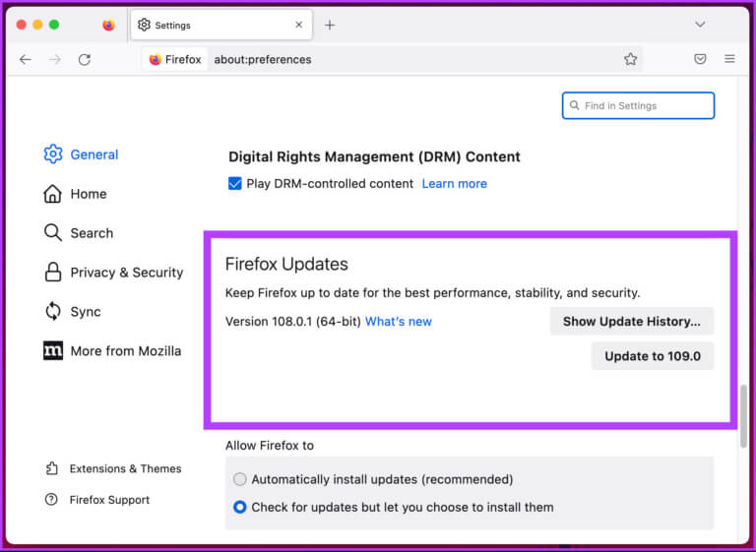
Task: Expand the list all tabs chevron
Action: coord(700,25)
